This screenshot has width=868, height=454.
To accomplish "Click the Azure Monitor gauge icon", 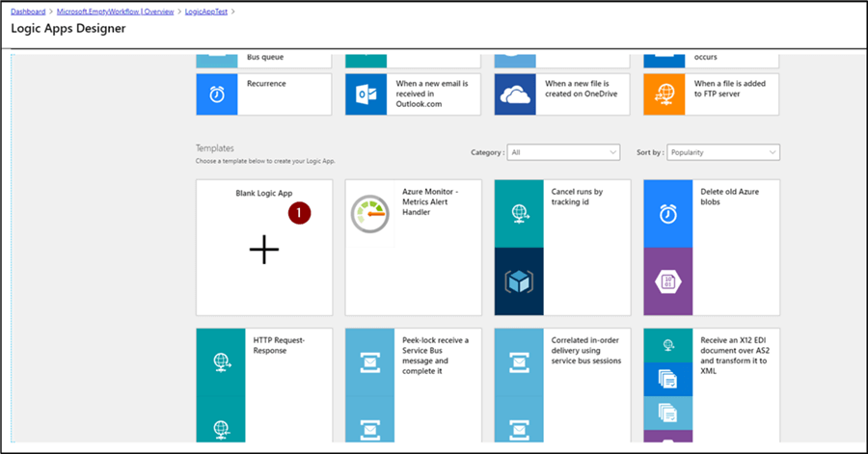I will tap(369, 214).
